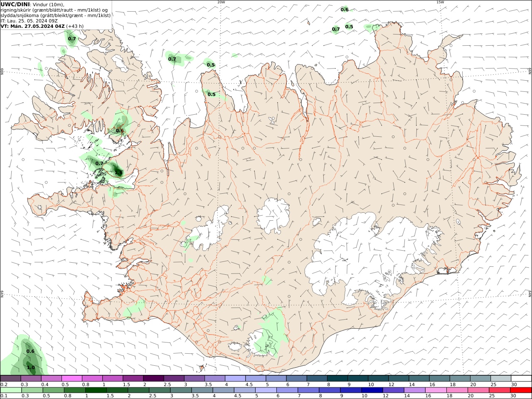Click the '(+43 h)' forecast offset text

[75, 26]
